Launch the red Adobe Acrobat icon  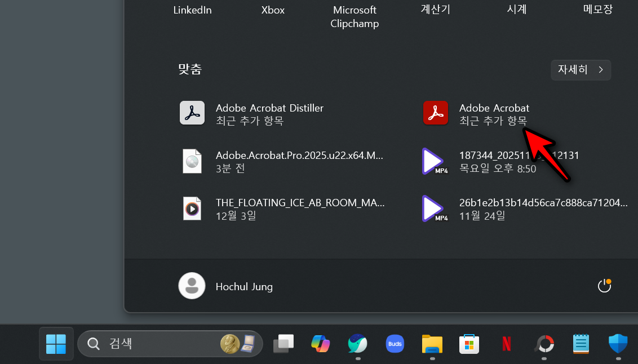click(435, 113)
